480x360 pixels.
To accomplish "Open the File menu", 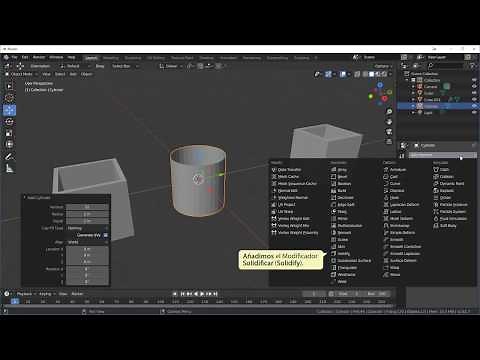I will pyautogui.click(x=14, y=57).
